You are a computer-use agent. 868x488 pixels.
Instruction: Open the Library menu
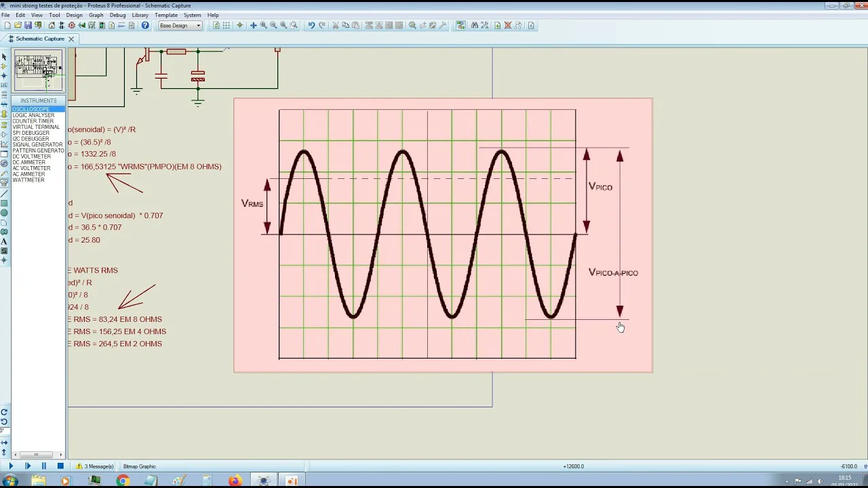tap(140, 15)
